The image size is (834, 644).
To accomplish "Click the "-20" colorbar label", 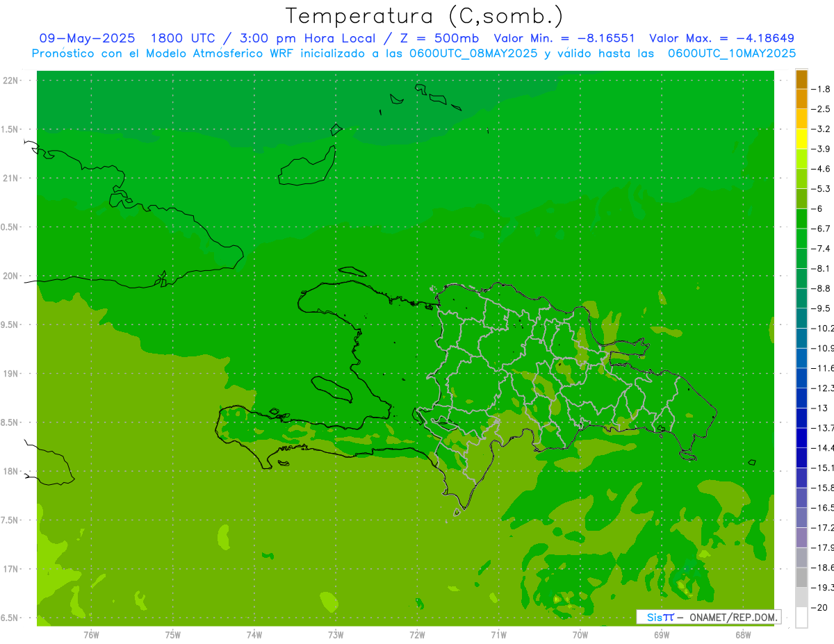I will click(x=819, y=608).
